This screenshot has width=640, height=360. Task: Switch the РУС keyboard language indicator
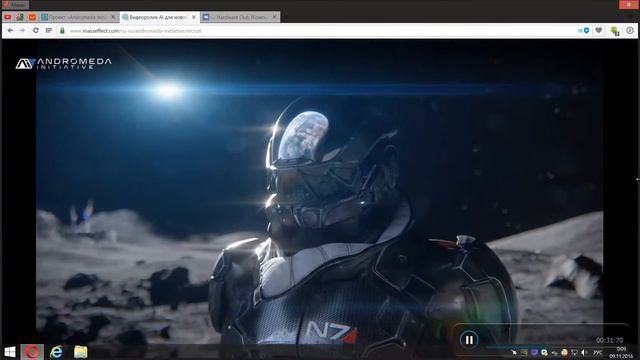point(598,353)
